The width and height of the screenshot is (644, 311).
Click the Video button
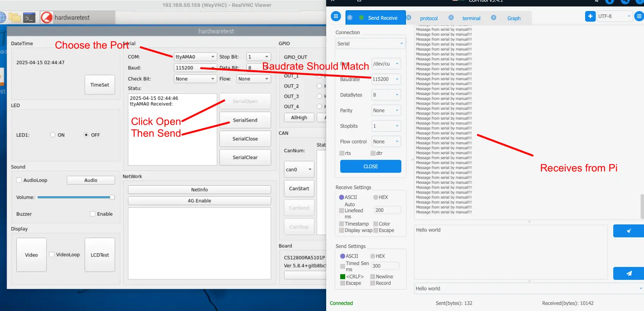click(32, 255)
